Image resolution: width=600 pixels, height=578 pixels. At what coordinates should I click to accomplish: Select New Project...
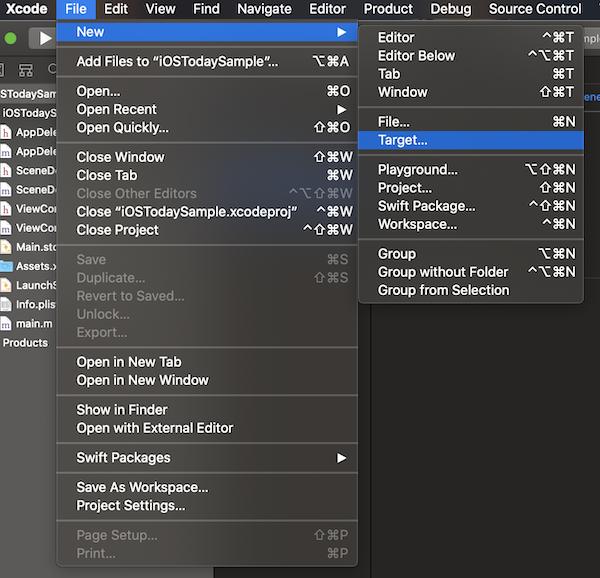471,188
